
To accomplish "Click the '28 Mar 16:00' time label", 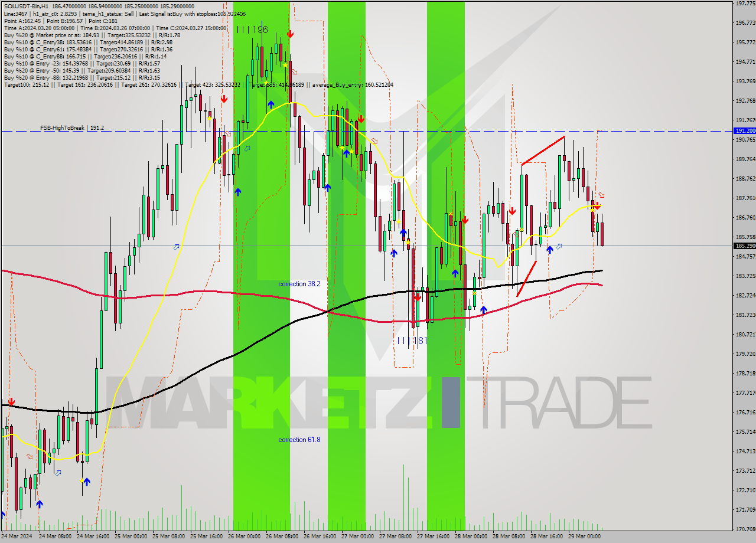I will point(546,537).
